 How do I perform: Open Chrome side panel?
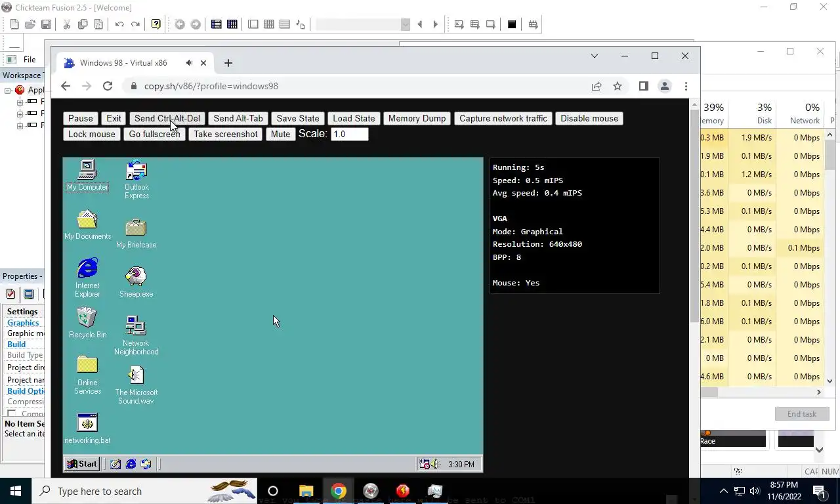coord(644,86)
